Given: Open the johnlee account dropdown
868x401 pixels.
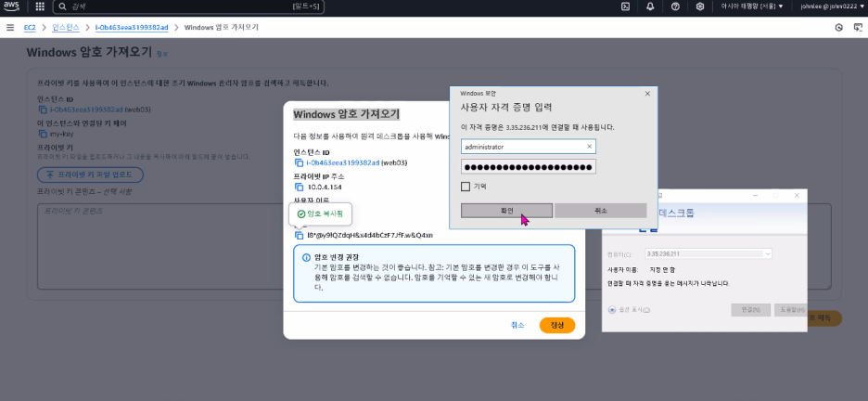Looking at the screenshot, I should (833, 6).
